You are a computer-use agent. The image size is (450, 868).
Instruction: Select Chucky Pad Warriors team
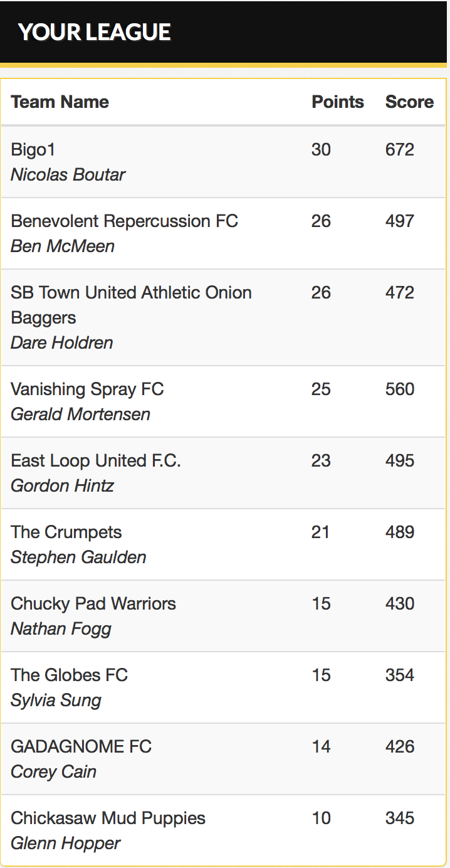(x=93, y=603)
